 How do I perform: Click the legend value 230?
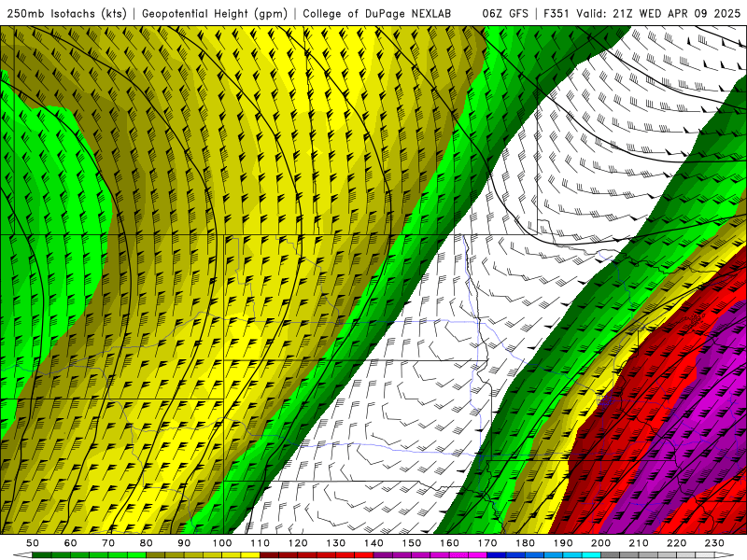[715, 543]
